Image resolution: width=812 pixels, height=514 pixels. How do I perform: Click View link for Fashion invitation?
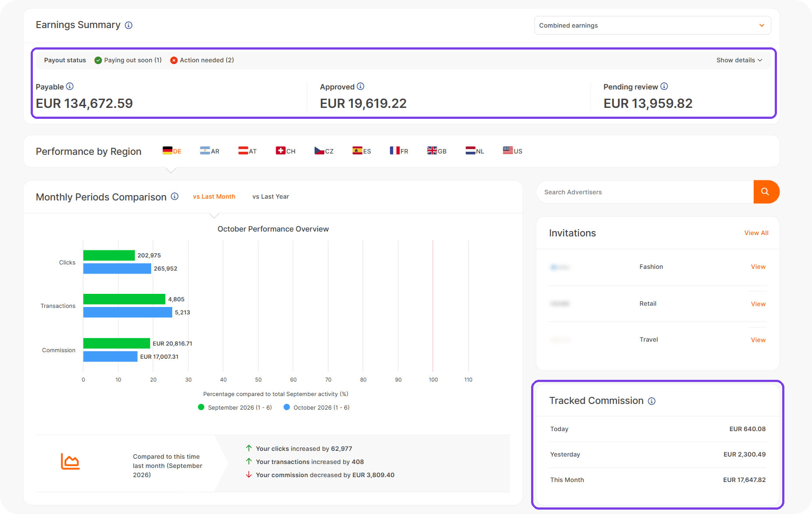758,267
